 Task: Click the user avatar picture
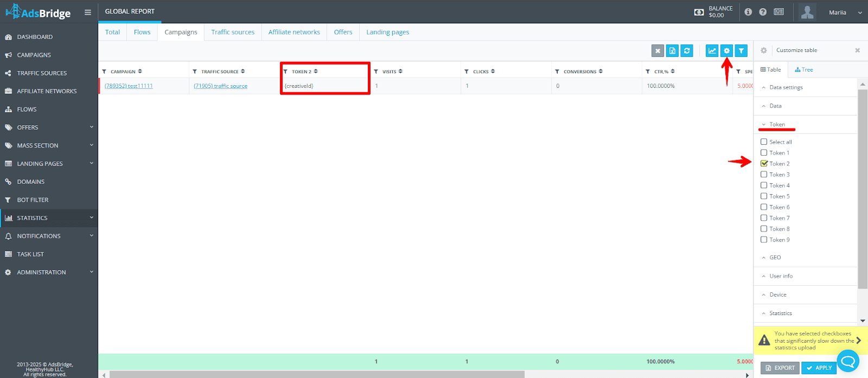tap(807, 12)
